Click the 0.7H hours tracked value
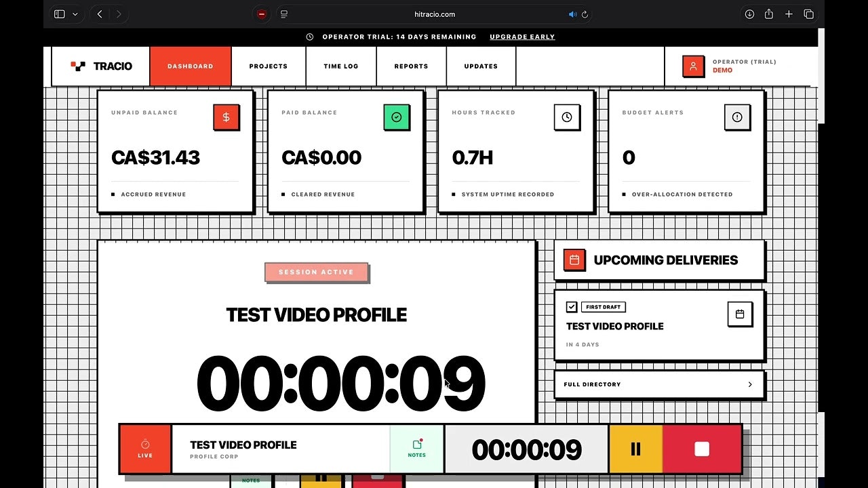 [x=473, y=158]
